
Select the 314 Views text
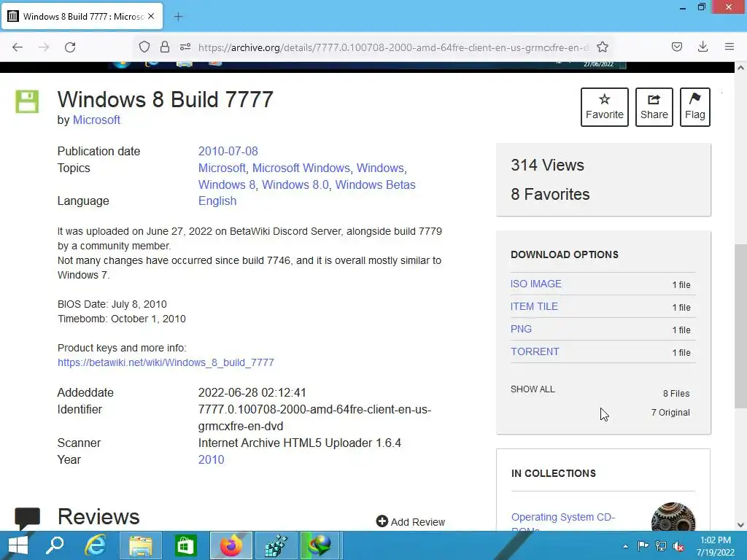pos(547,166)
